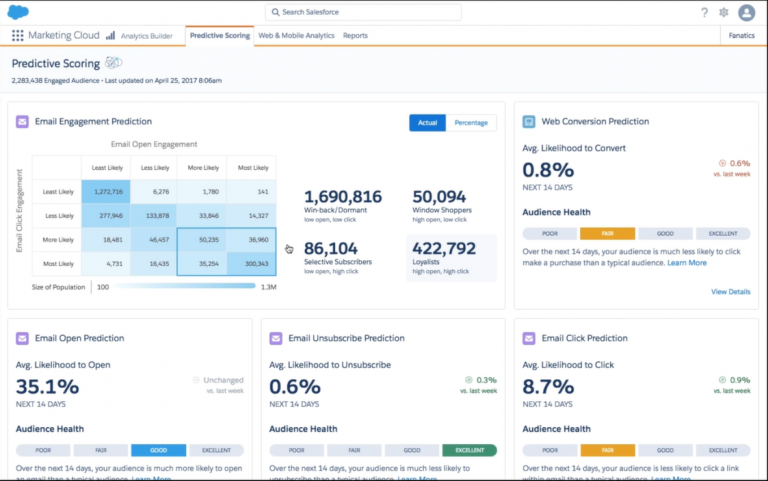Switch to Web & Mobile Analytics tab
Screen dimensions: 768x481
[x=296, y=36]
